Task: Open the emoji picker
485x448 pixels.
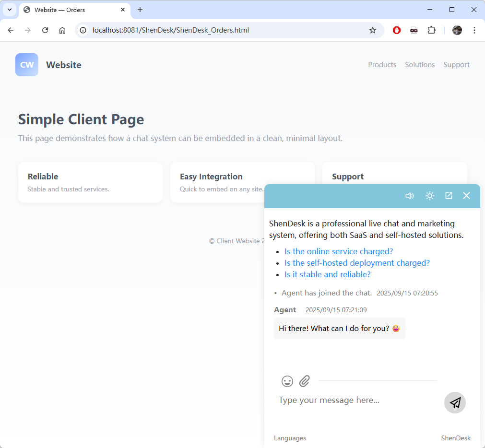Action: [287, 381]
